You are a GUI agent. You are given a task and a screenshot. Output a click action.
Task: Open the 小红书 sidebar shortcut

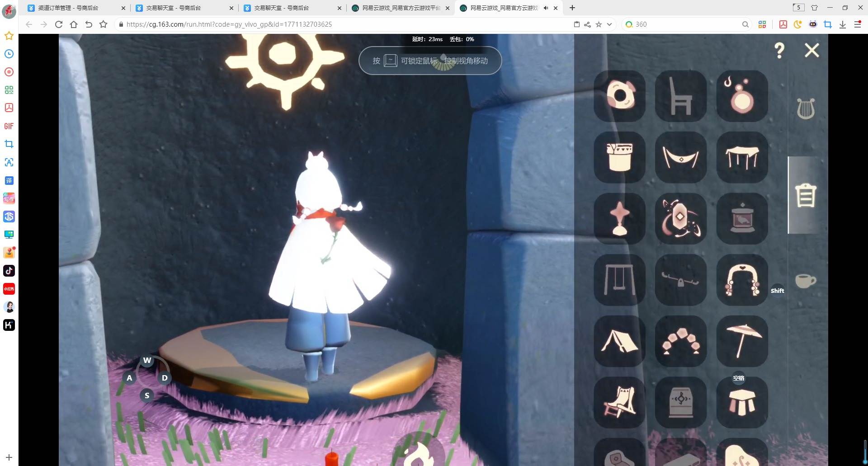[9, 289]
